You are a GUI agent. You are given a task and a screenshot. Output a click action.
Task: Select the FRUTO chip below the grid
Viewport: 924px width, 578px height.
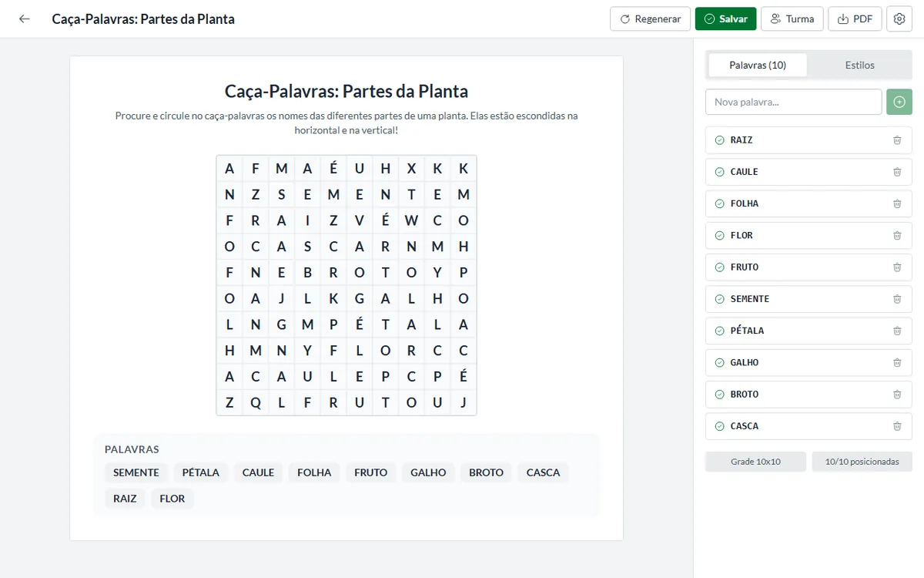[x=371, y=472]
